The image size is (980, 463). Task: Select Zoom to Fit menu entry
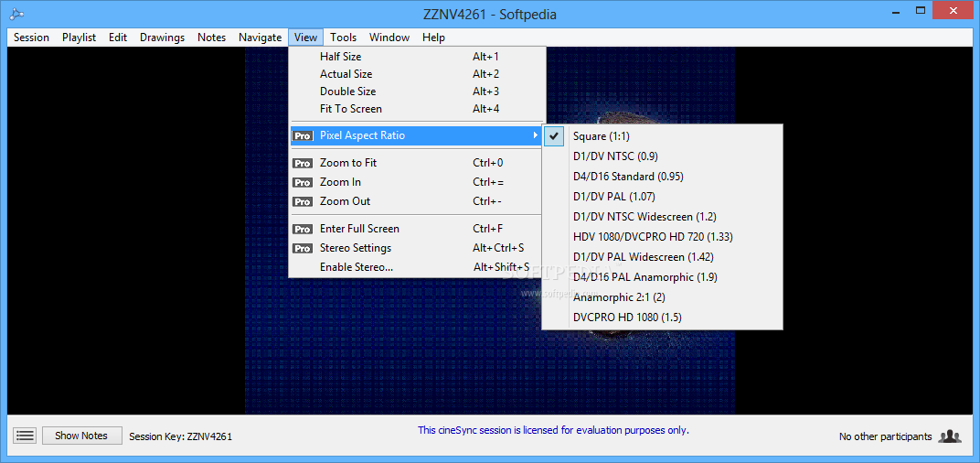tap(417, 163)
